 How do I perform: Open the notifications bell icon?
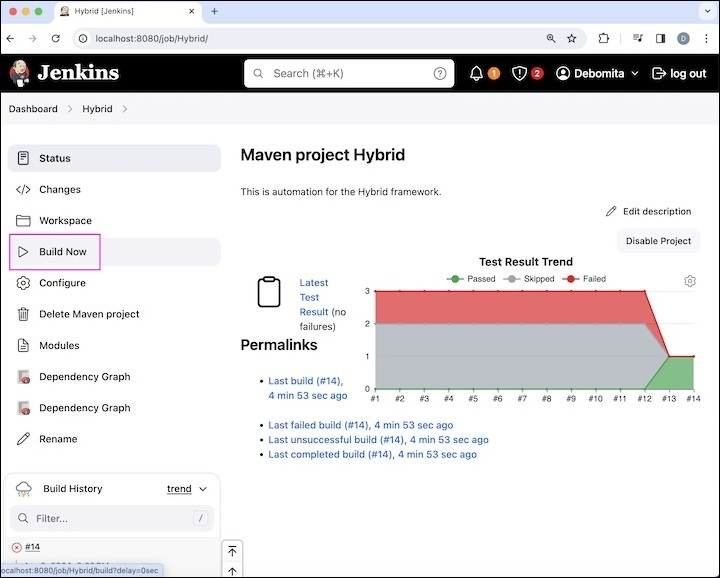(x=477, y=73)
